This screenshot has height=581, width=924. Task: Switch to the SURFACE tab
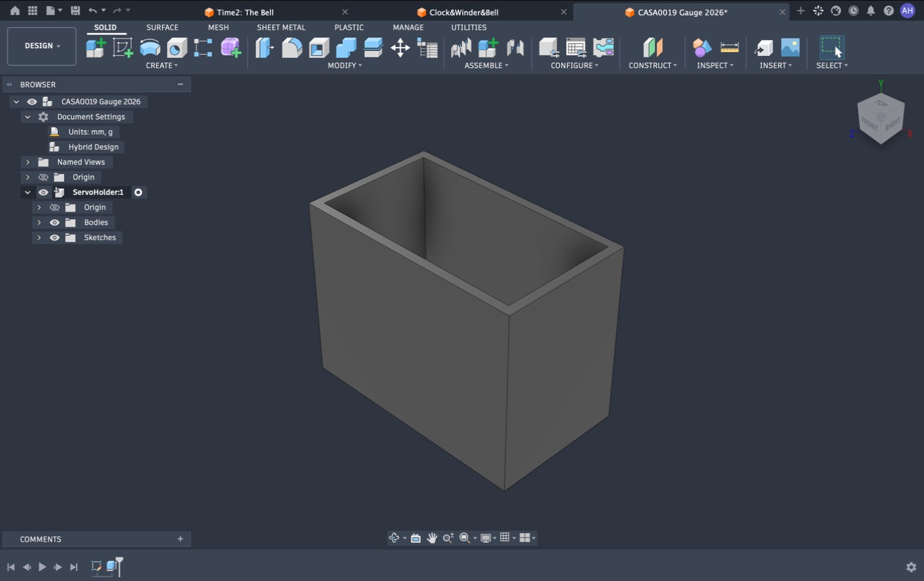coord(162,28)
